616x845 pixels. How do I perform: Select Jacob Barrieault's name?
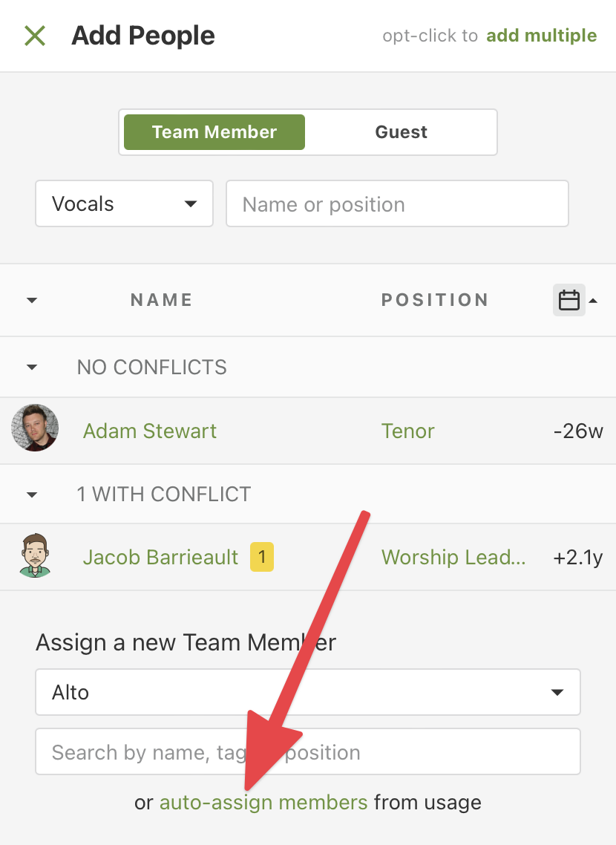[160, 557]
